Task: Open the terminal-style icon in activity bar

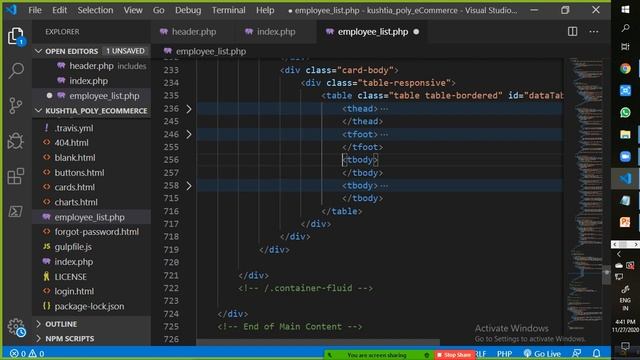Action: [x=16, y=211]
